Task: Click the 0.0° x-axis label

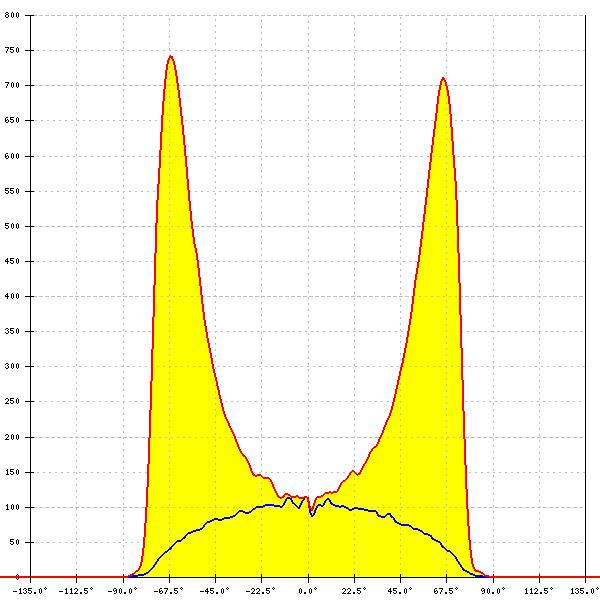Action: pyautogui.click(x=308, y=591)
